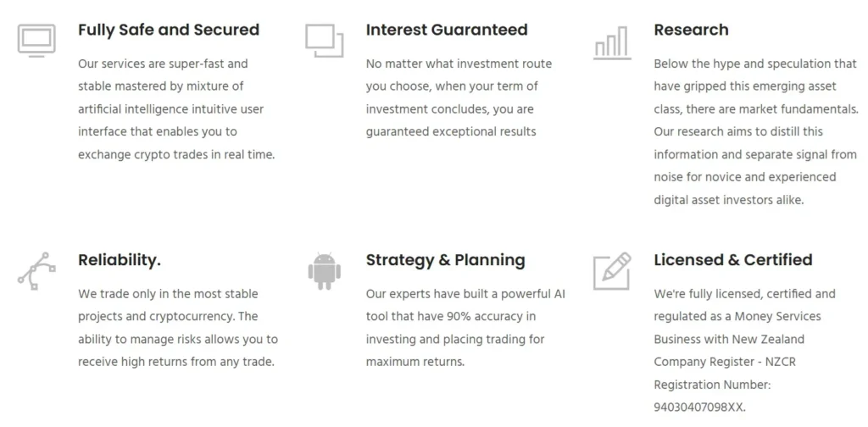This screenshot has height=427, width=868.
Task: Click the Reliability heading
Action: [120, 260]
